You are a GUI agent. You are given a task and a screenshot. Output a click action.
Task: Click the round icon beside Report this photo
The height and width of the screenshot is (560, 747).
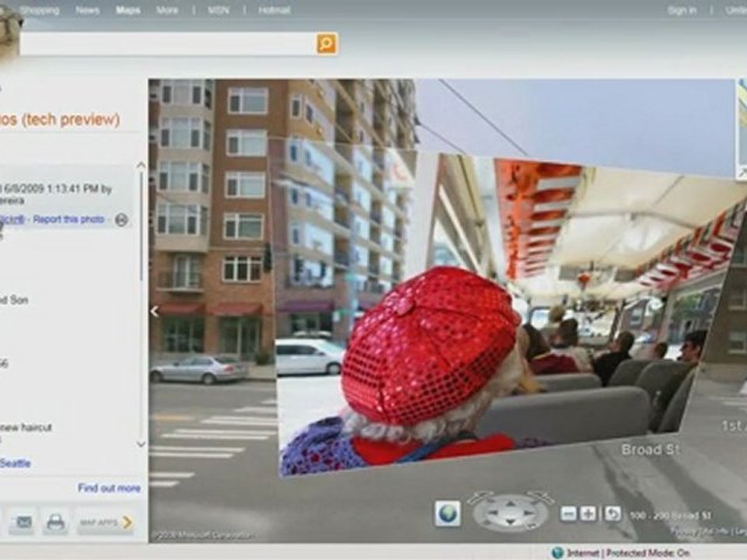tap(121, 220)
